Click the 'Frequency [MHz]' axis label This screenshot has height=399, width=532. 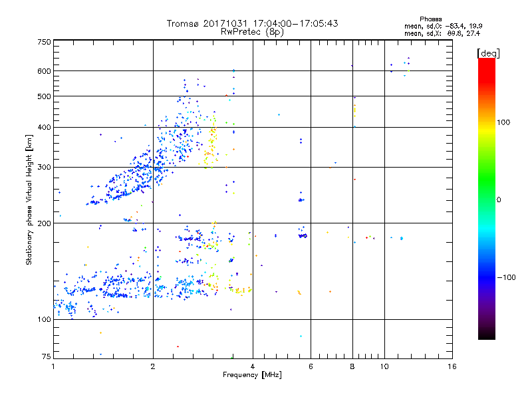click(x=252, y=375)
